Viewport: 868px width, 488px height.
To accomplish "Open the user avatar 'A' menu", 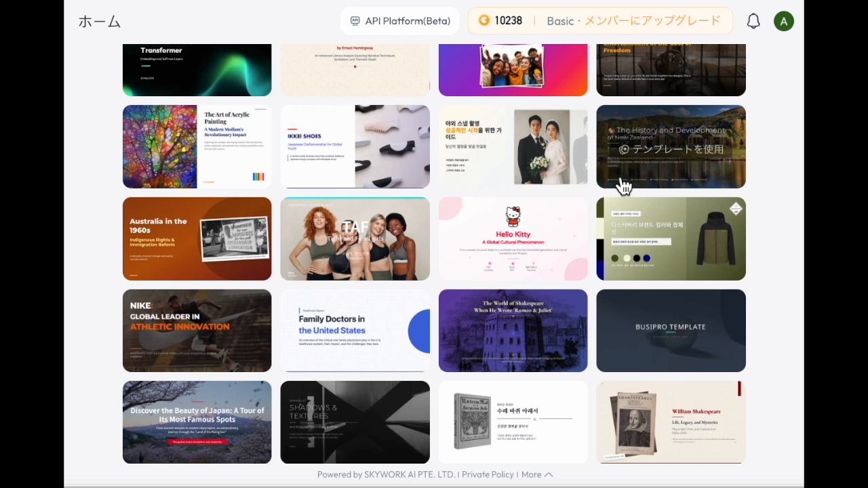I will tap(784, 21).
